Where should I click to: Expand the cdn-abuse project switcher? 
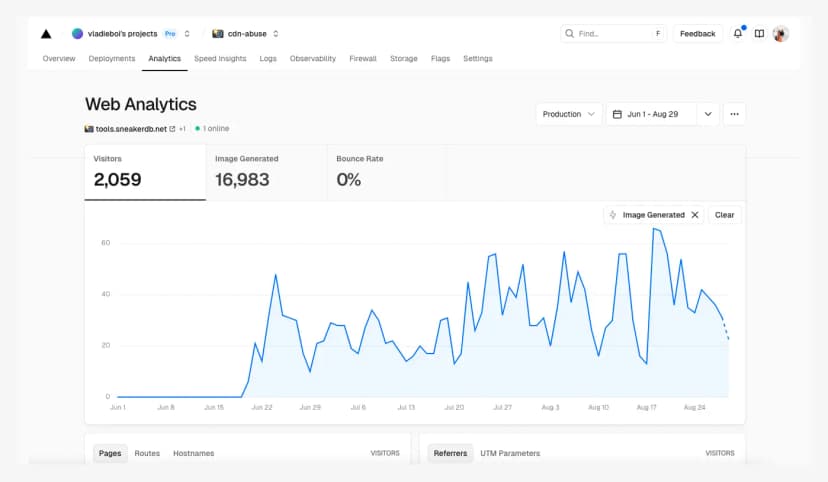click(276, 34)
